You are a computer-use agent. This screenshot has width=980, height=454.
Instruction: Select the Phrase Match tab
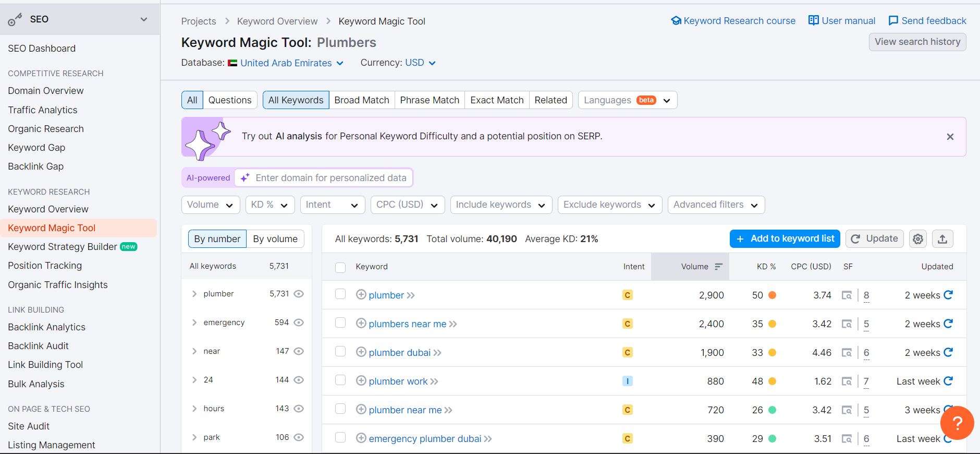[x=430, y=100]
